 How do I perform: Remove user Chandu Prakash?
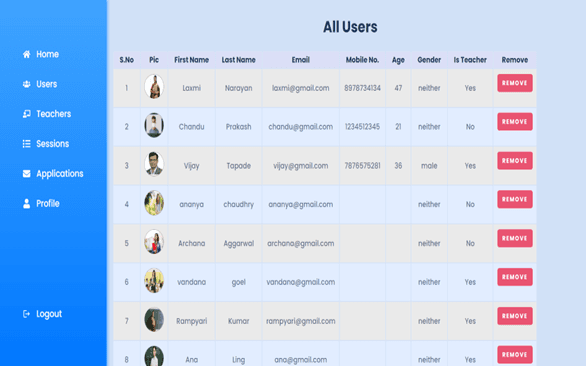pyautogui.click(x=515, y=122)
